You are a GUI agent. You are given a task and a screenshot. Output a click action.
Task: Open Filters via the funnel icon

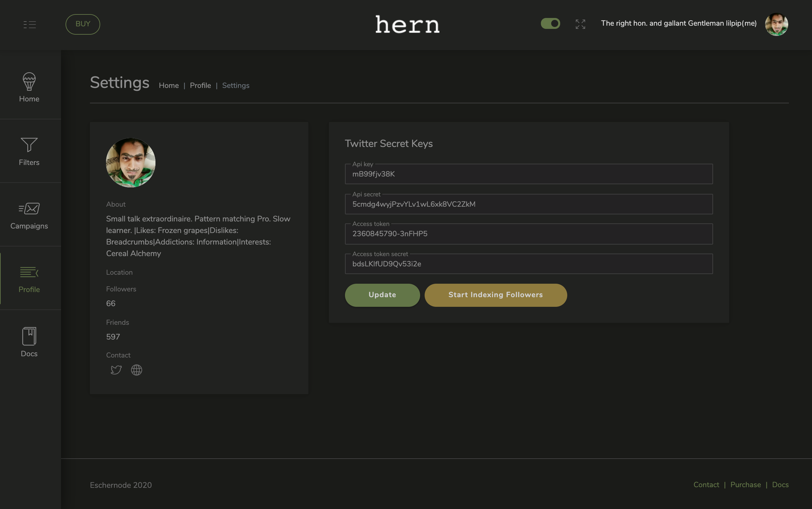[x=29, y=145]
